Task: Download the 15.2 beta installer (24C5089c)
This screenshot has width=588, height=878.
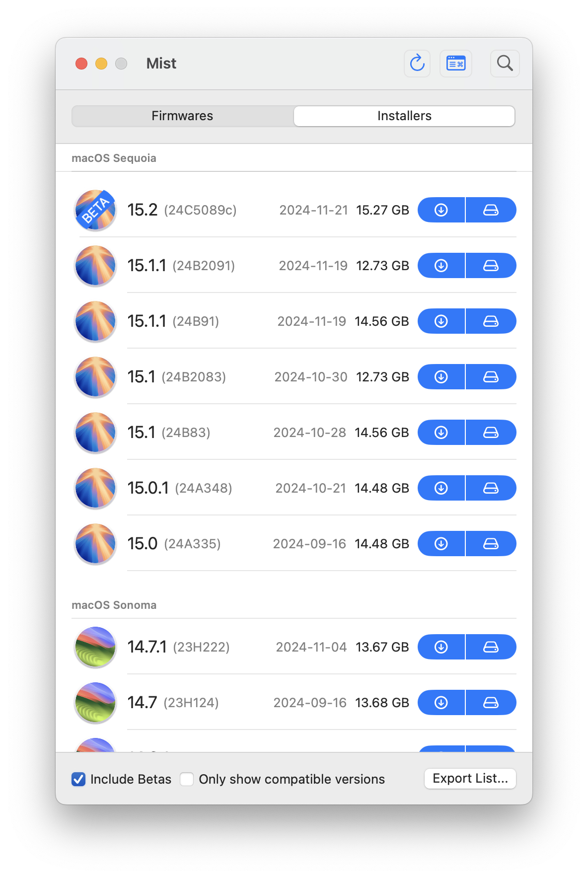Action: click(441, 210)
